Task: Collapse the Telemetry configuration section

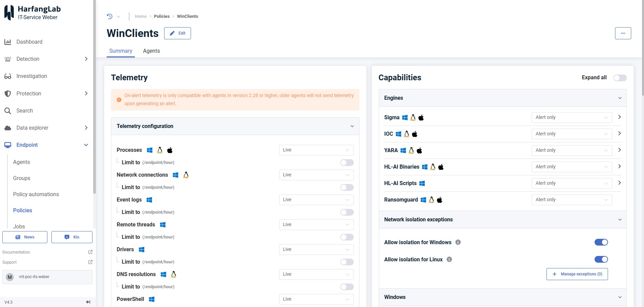Action: [x=352, y=126]
